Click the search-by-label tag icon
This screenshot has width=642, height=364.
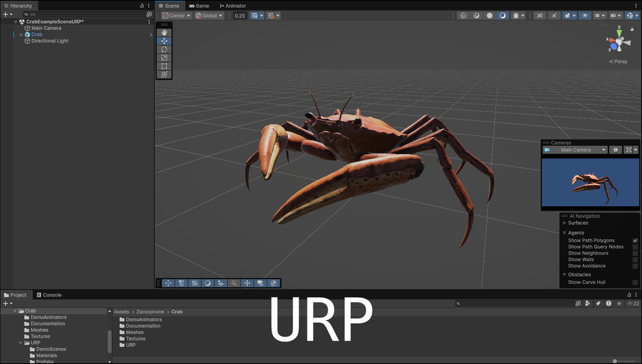598,304
